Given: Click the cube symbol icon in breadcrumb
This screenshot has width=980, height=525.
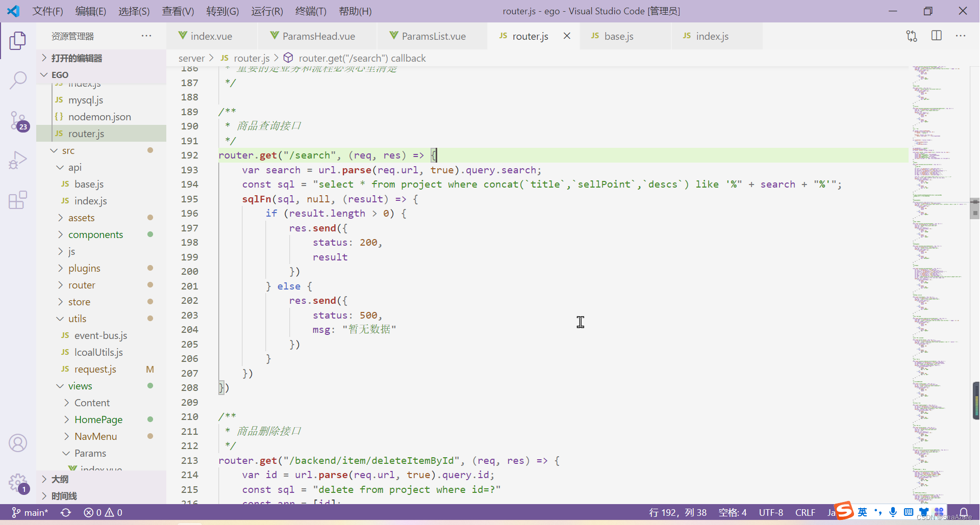Looking at the screenshot, I should click(288, 58).
